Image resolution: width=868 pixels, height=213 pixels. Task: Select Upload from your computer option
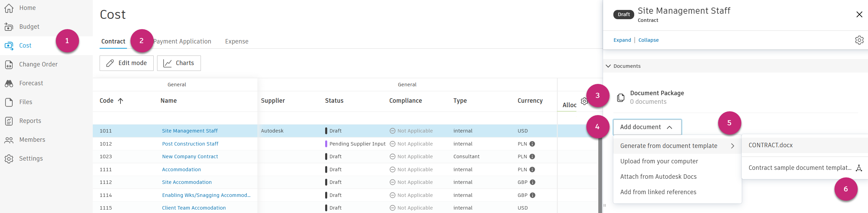[659, 161]
